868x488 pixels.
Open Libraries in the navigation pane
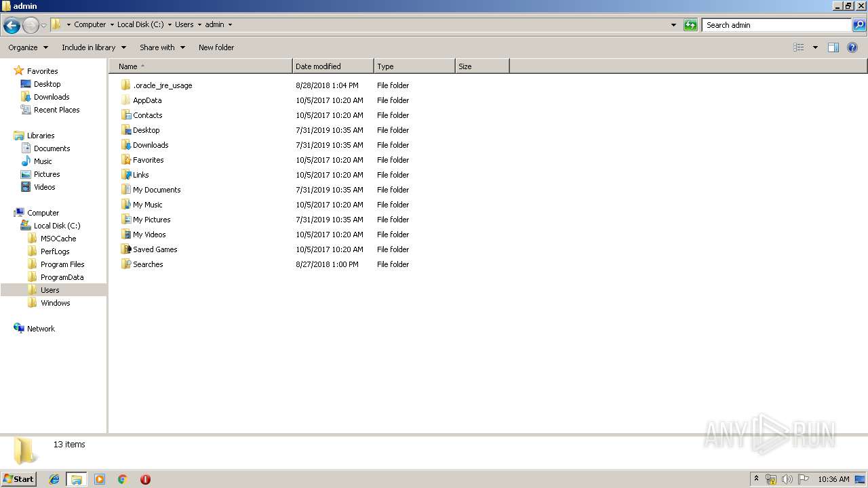point(41,136)
